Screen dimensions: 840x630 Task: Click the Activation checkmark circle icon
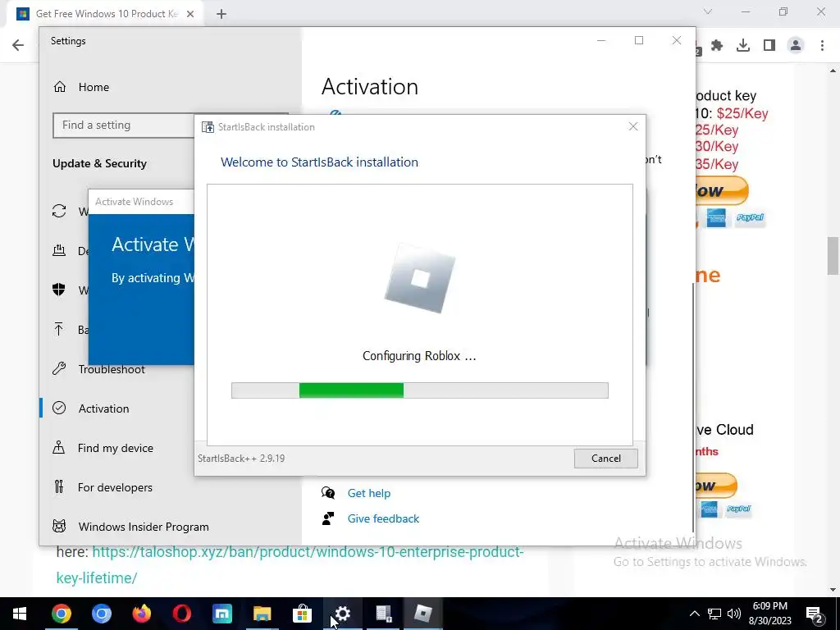coord(59,409)
